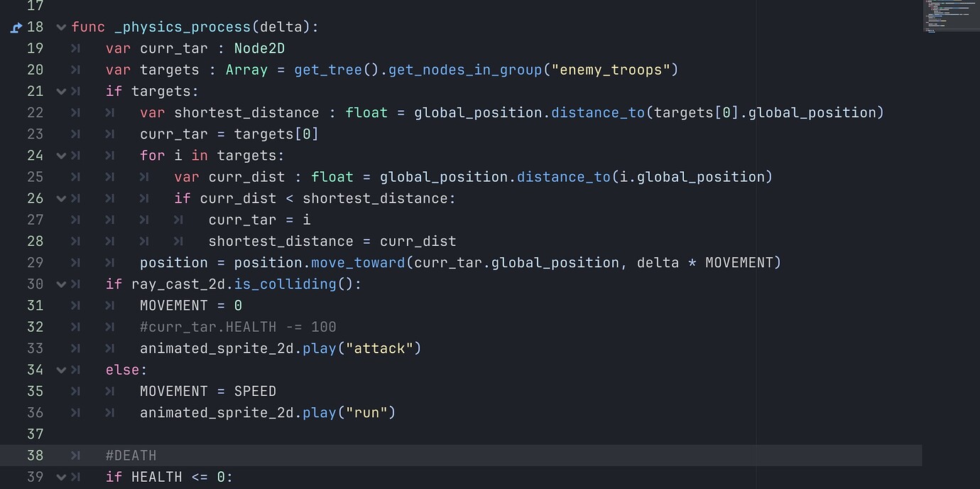Viewport: 980px width, 489px height.
Task: Collapse the ray_cast_2d.is_colliding if block
Action: point(61,284)
